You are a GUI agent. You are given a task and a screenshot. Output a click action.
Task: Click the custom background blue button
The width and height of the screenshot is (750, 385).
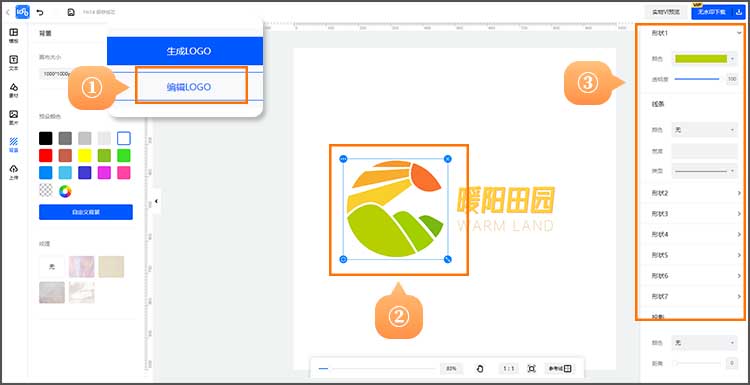click(86, 212)
